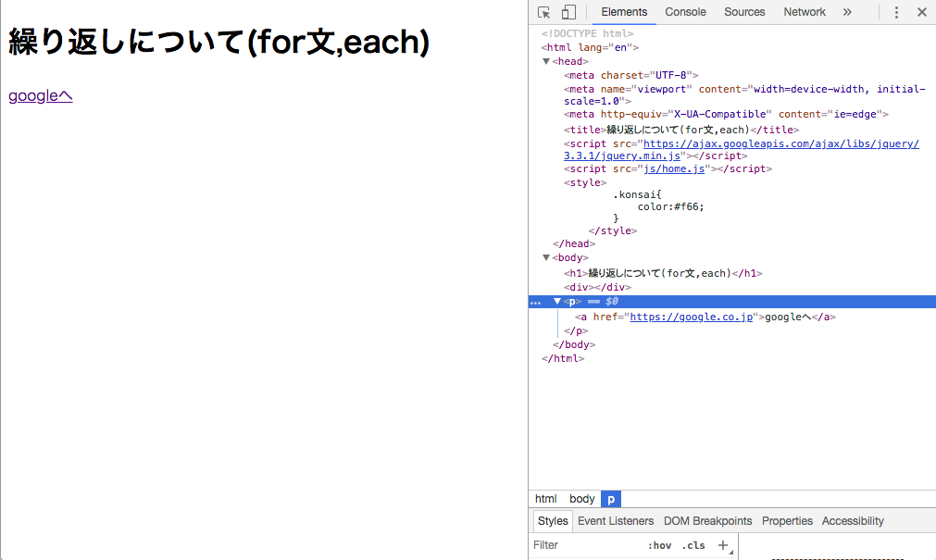Open the ellipsis actions on the selected p row

535,302
